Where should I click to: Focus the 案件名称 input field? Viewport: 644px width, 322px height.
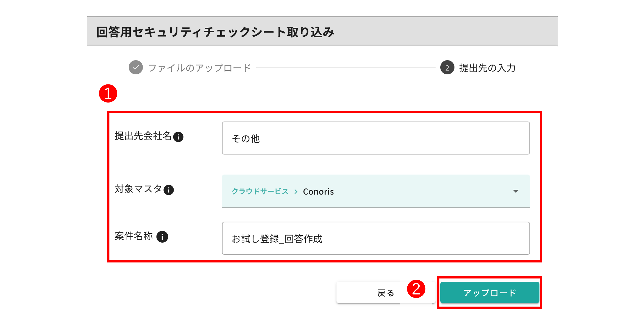pyautogui.click(x=376, y=238)
